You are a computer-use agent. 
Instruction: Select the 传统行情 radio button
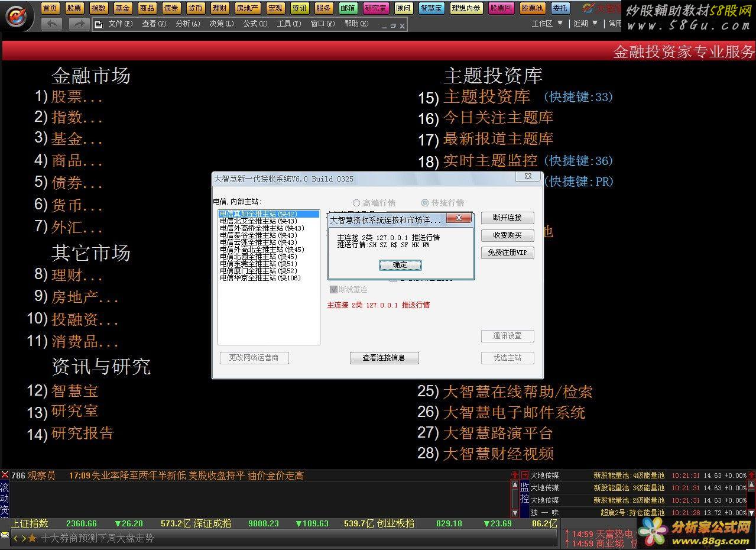click(x=443, y=203)
